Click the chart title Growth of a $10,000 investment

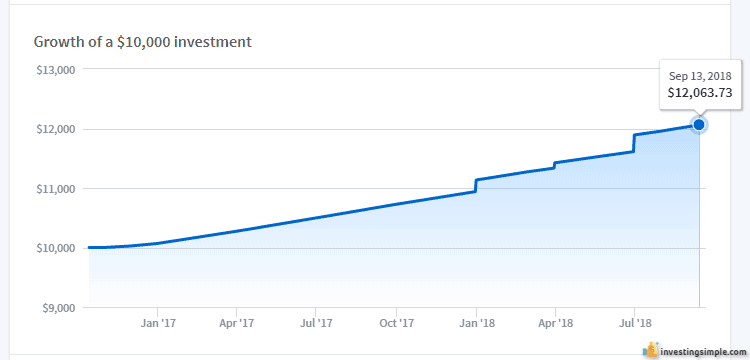click(143, 42)
